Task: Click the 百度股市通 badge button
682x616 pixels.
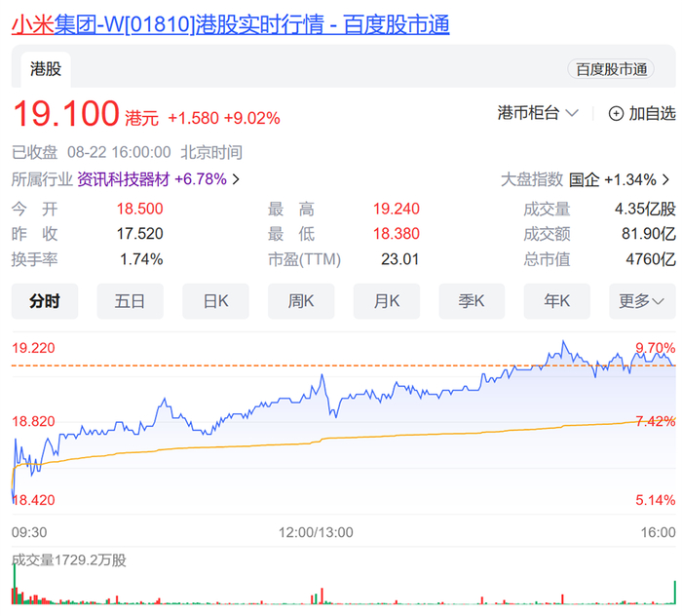Action: tap(611, 69)
